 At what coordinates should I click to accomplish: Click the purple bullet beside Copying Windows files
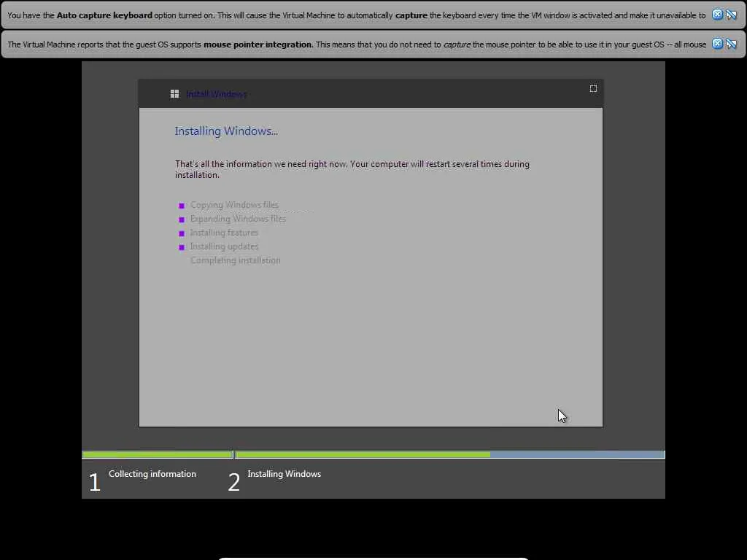(182, 206)
